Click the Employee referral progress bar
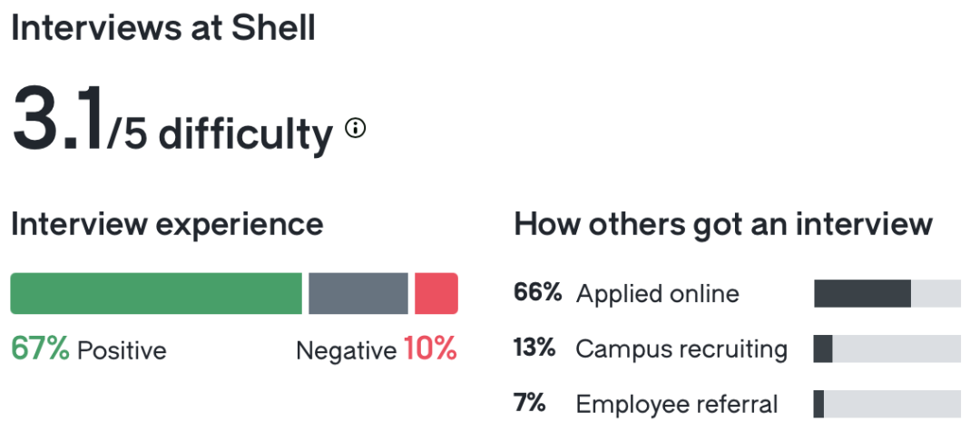 tap(887, 404)
